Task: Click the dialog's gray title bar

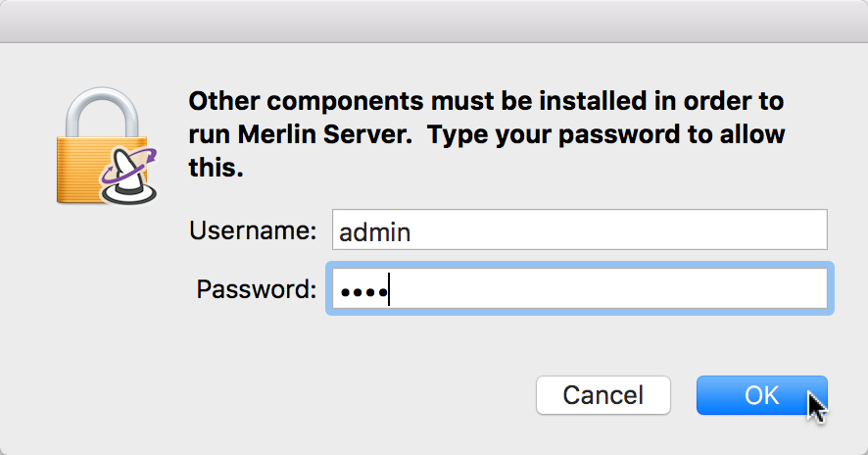Action: click(434, 21)
